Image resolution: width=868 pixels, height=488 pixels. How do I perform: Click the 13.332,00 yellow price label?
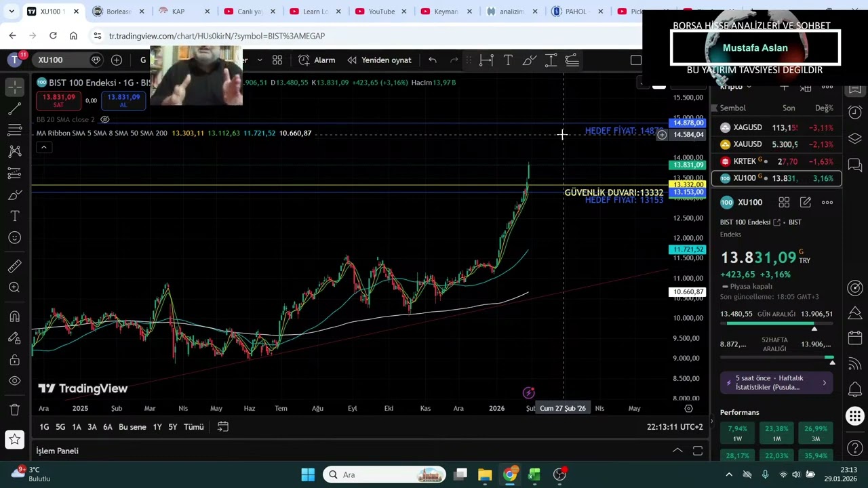point(688,184)
